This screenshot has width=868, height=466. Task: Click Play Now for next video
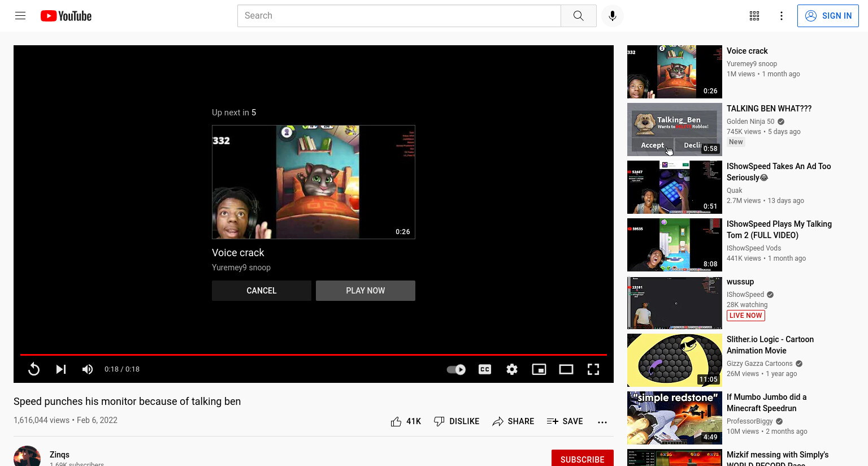click(366, 291)
